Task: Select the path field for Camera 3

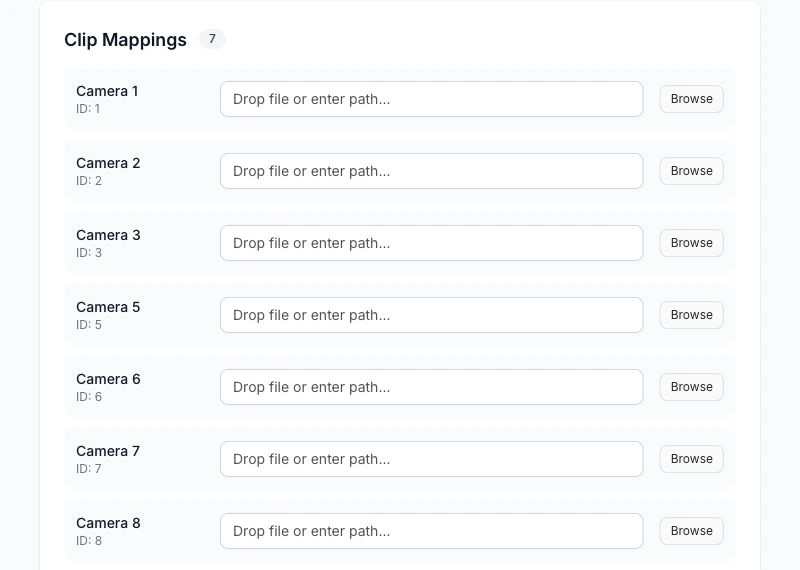Action: 431,243
